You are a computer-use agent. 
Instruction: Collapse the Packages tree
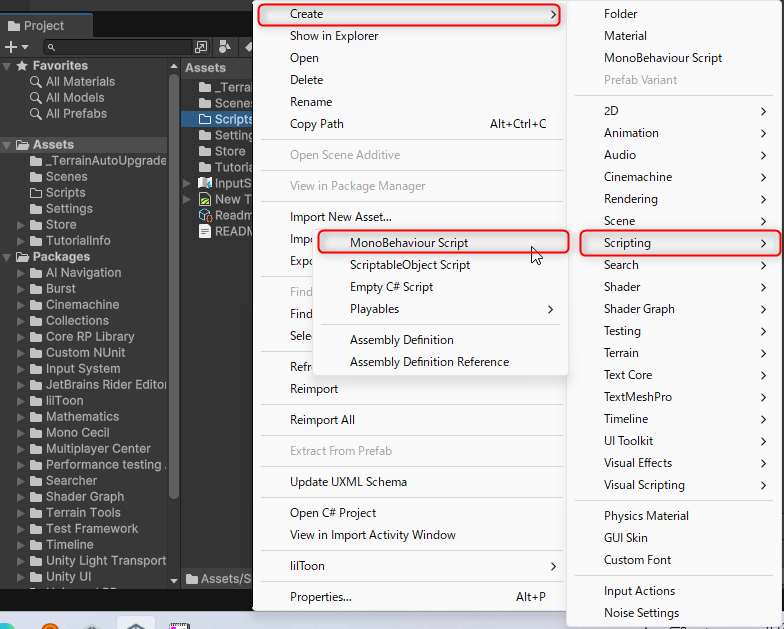(8, 257)
